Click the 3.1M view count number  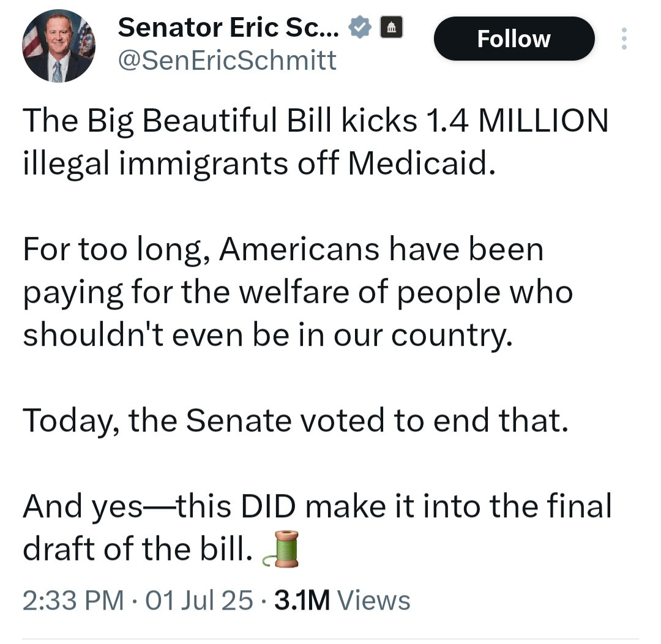[x=302, y=600]
